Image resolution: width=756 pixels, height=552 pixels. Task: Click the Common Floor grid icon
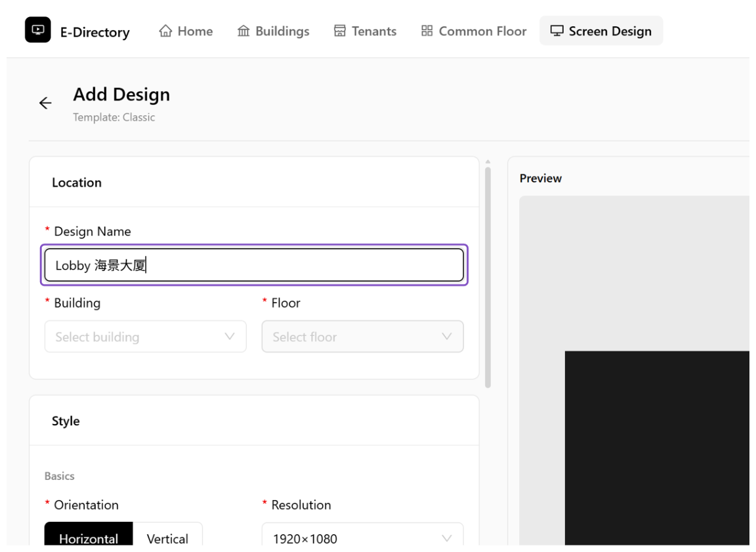(x=427, y=31)
